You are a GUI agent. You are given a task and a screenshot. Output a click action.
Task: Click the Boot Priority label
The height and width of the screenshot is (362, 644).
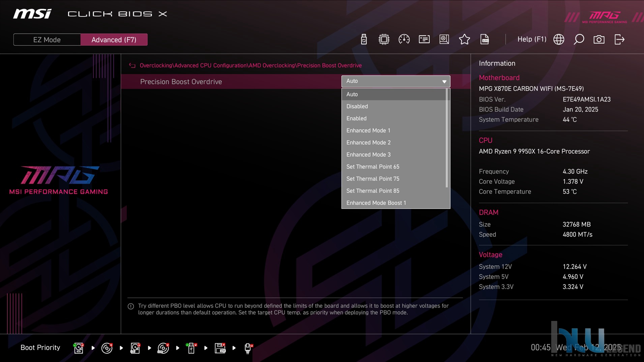(x=40, y=348)
